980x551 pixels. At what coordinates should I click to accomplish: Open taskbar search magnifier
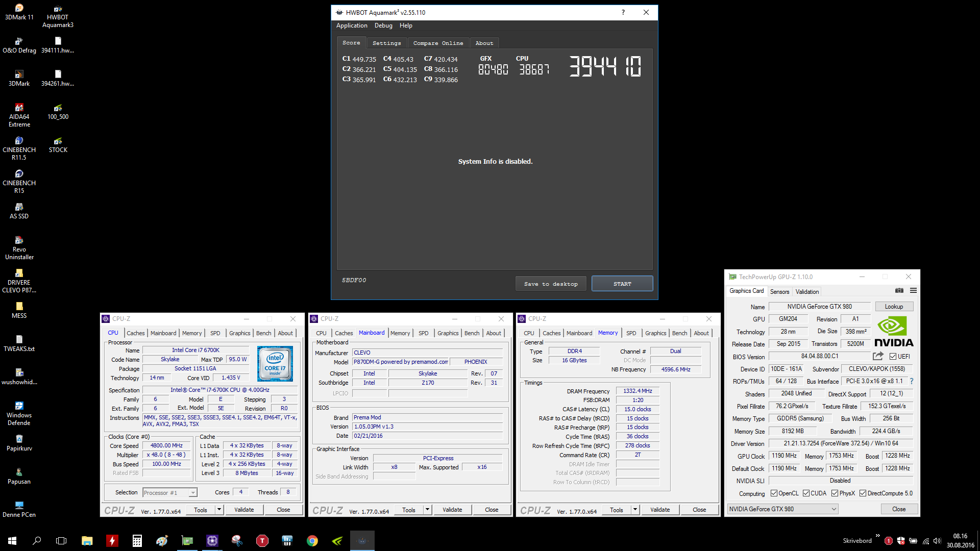coord(37,541)
